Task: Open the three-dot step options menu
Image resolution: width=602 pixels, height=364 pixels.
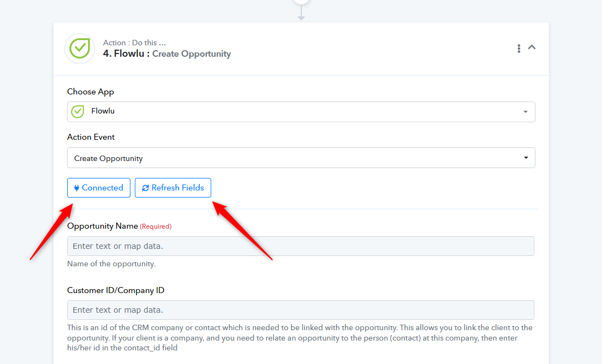Action: pos(518,49)
